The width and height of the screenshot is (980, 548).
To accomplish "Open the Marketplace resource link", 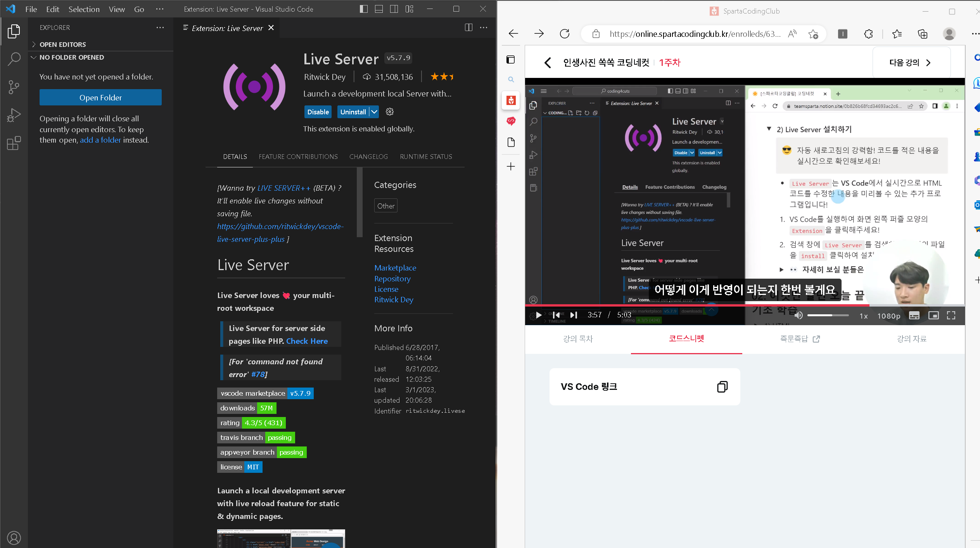I will click(395, 268).
